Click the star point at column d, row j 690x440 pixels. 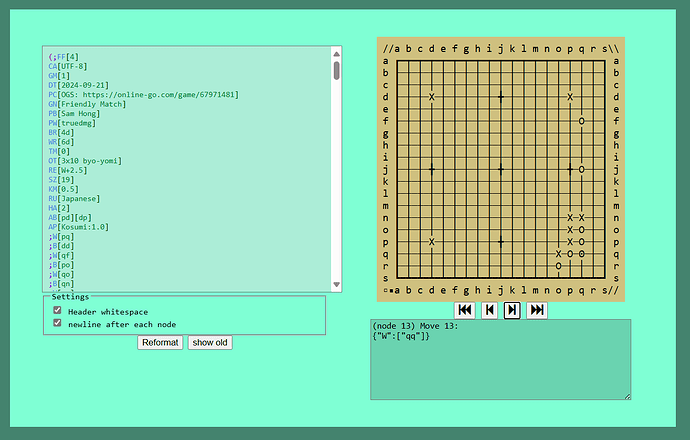(432, 169)
